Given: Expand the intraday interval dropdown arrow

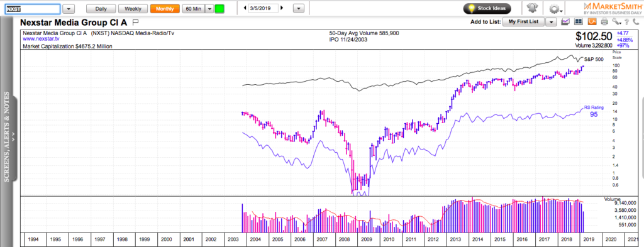Looking at the screenshot, I should [209, 9].
